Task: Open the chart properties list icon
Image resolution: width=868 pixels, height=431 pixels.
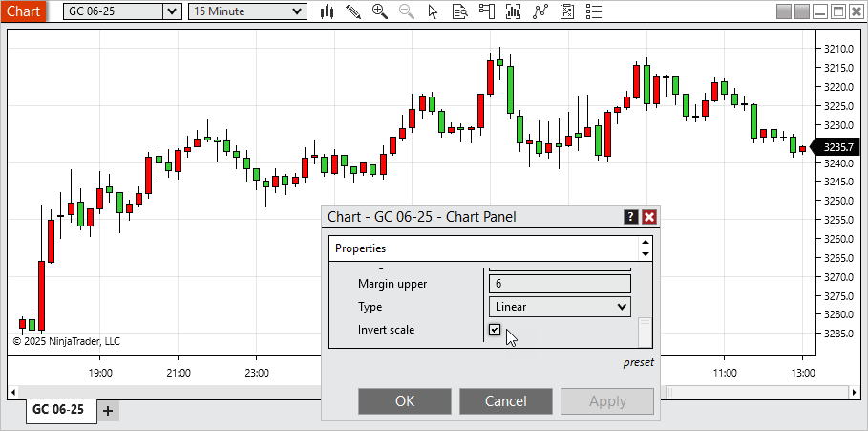Action: click(x=594, y=11)
